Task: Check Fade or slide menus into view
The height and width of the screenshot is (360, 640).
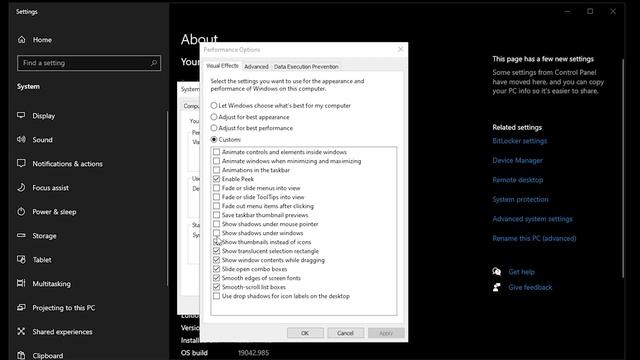Action: pos(216,188)
